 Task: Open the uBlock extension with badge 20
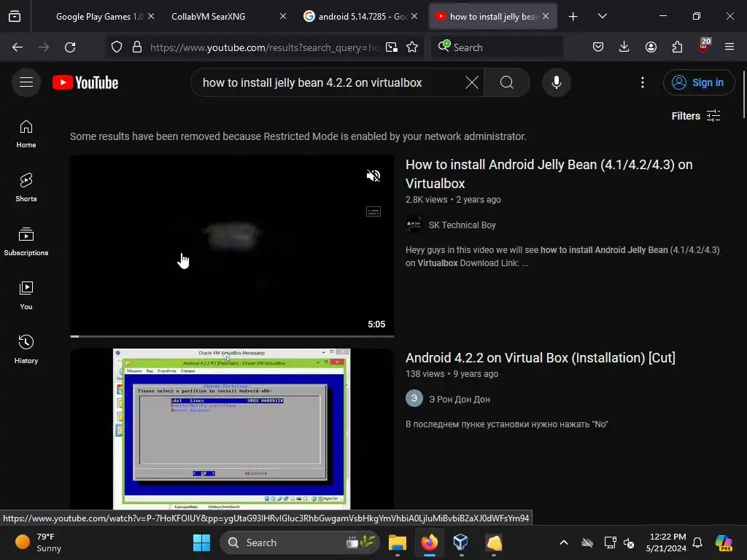click(x=704, y=46)
